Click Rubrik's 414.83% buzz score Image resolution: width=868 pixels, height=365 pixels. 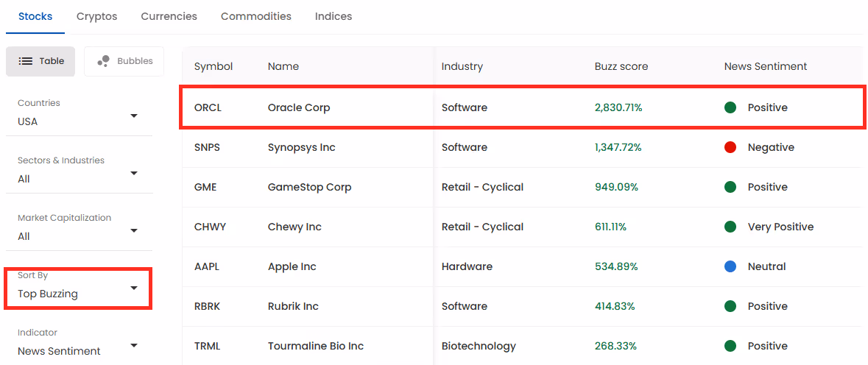(615, 307)
